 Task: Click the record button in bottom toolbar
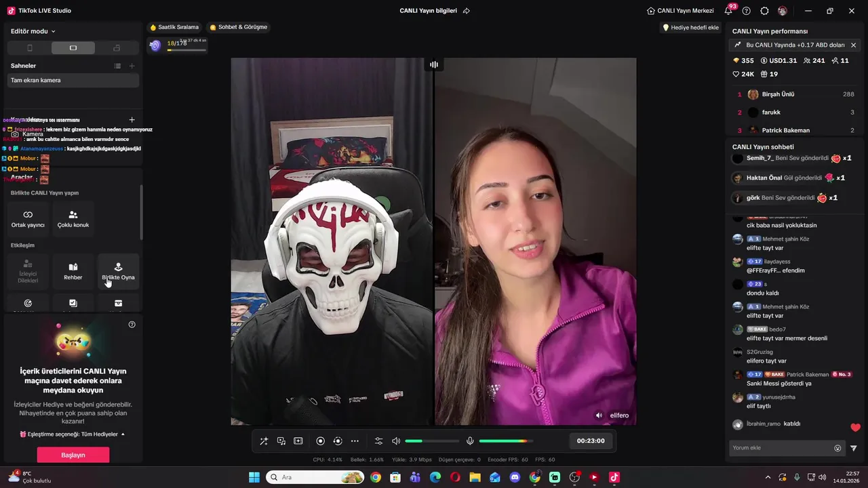(x=321, y=441)
